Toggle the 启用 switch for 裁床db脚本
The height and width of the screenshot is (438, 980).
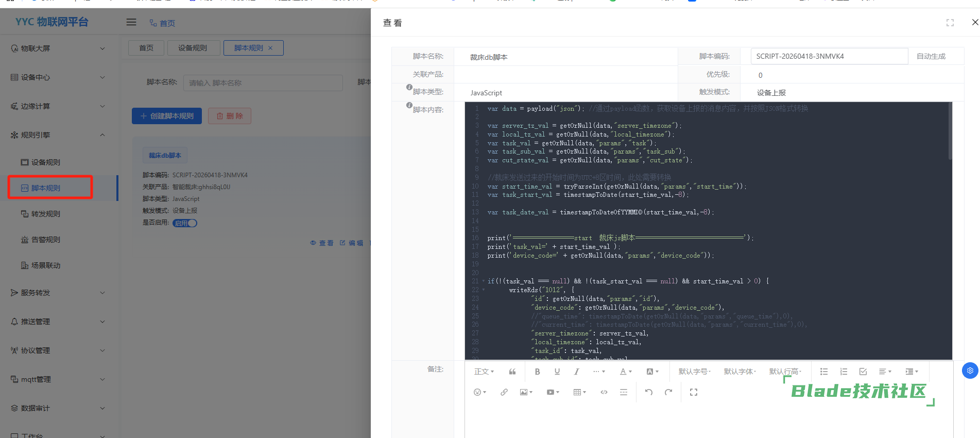[185, 223]
